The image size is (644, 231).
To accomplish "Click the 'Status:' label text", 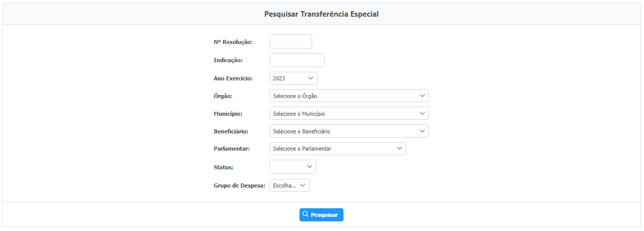I will point(223,167).
